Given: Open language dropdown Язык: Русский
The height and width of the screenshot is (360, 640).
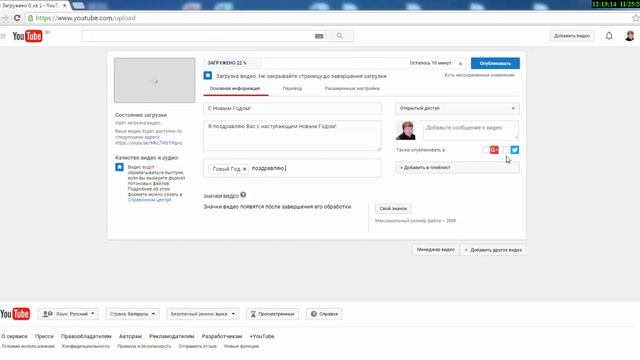Looking at the screenshot, I should [69, 314].
